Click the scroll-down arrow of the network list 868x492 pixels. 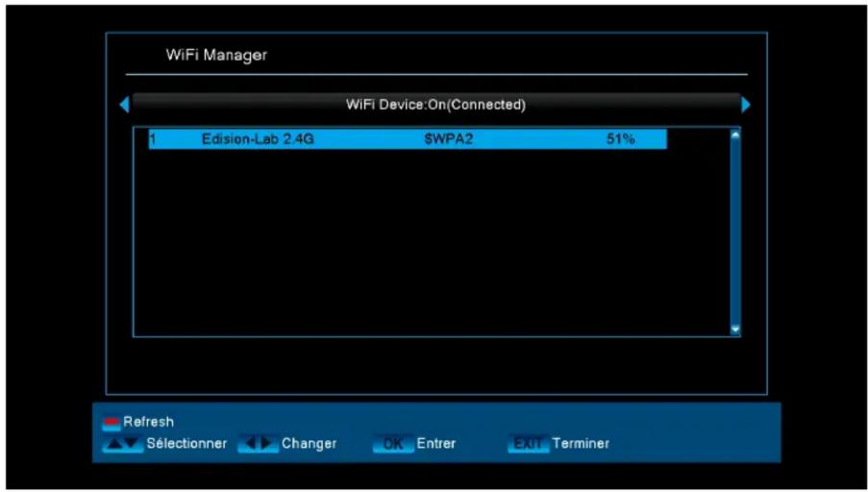click(x=736, y=329)
